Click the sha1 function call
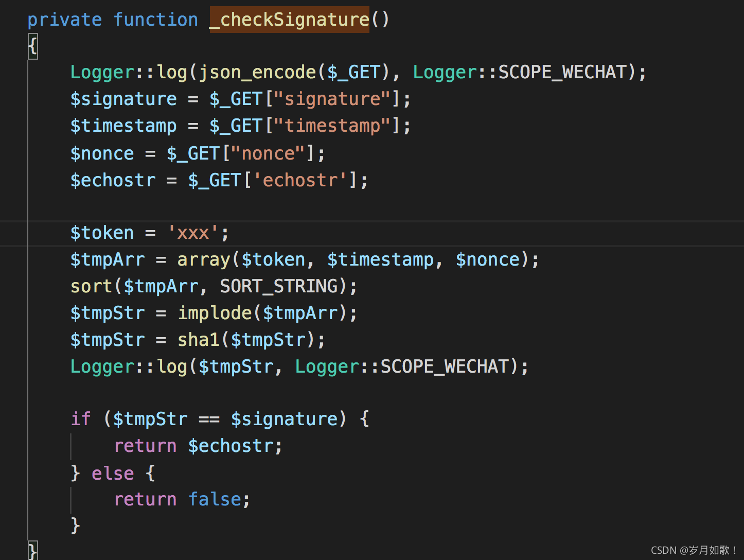Viewport: 744px width, 560px height. [x=199, y=340]
